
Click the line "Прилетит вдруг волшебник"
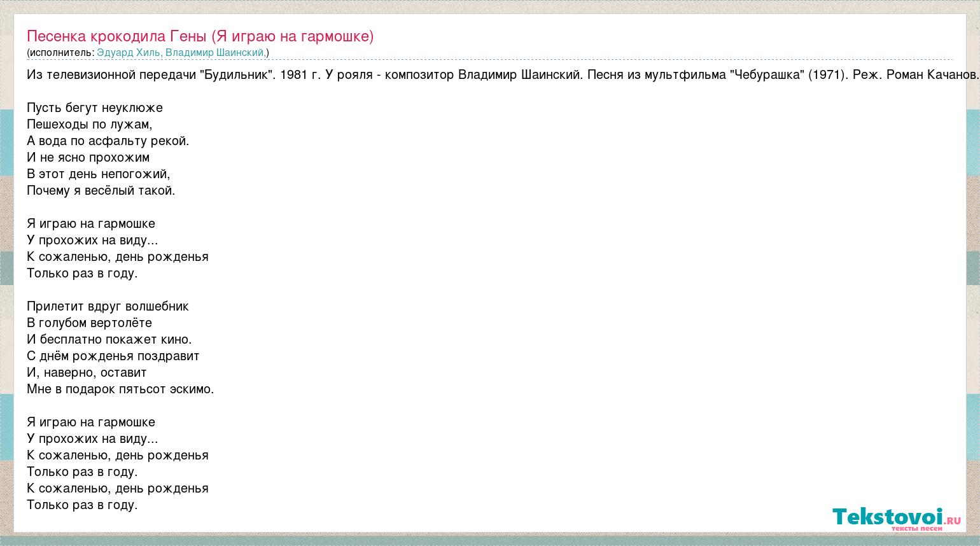(108, 307)
